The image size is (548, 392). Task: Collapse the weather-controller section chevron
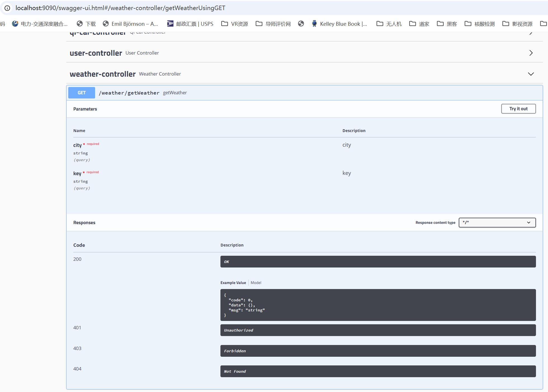pyautogui.click(x=531, y=74)
